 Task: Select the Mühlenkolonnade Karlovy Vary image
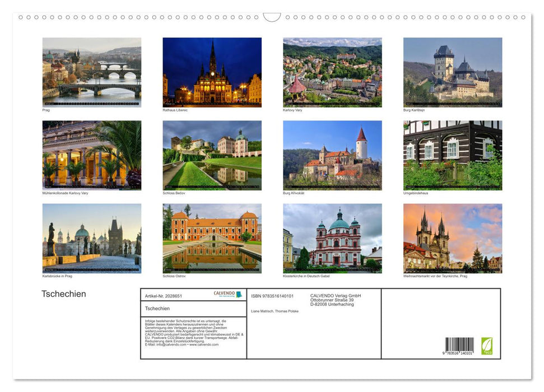tap(91, 155)
